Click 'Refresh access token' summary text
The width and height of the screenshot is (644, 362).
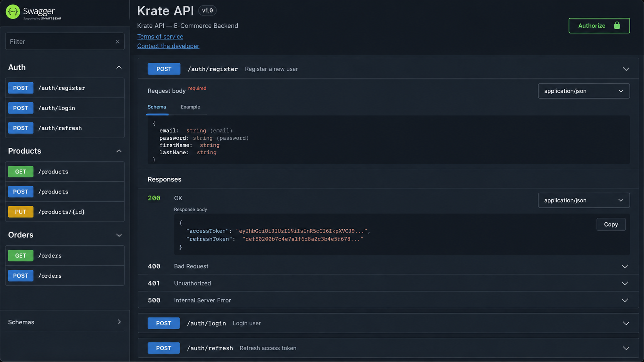(268, 348)
